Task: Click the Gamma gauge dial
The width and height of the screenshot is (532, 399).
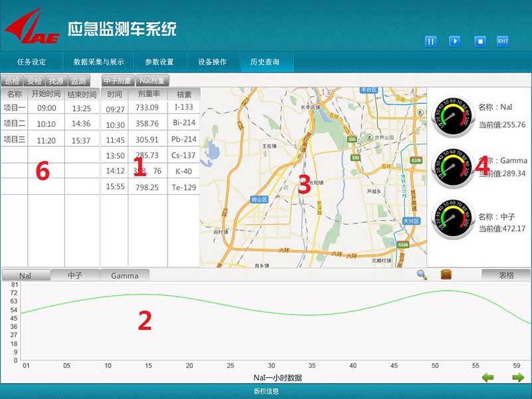Action: point(453,167)
